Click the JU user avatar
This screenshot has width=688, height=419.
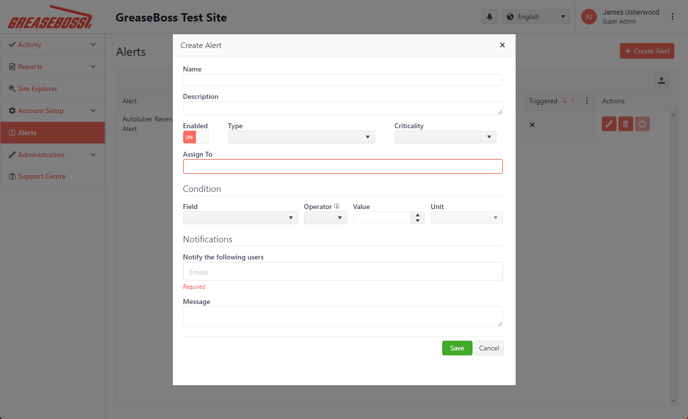pos(589,17)
